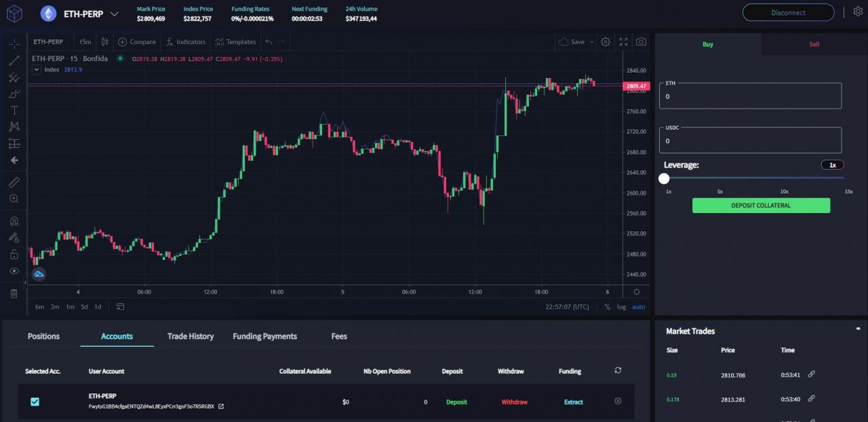Take a chart snapshot with camera icon

pyautogui.click(x=641, y=42)
